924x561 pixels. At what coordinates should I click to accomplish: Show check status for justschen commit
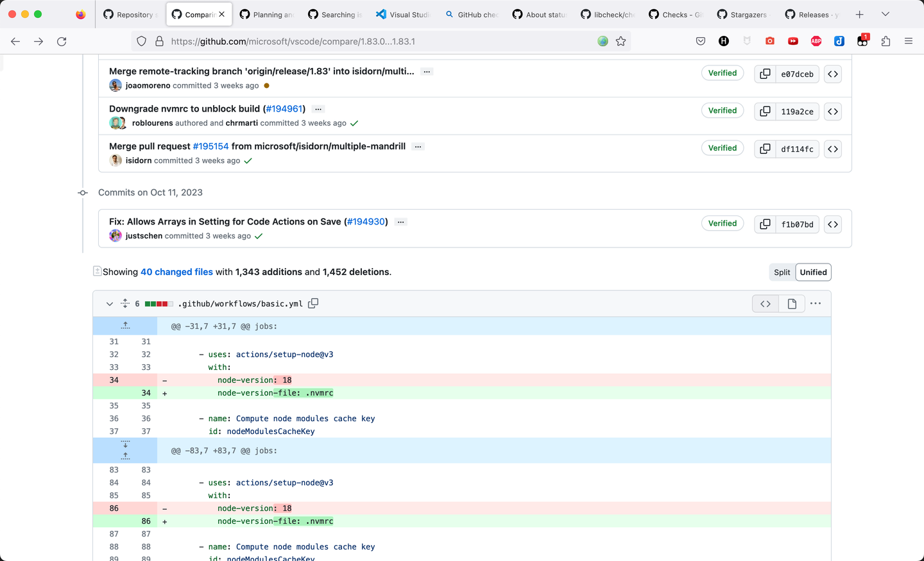click(259, 236)
